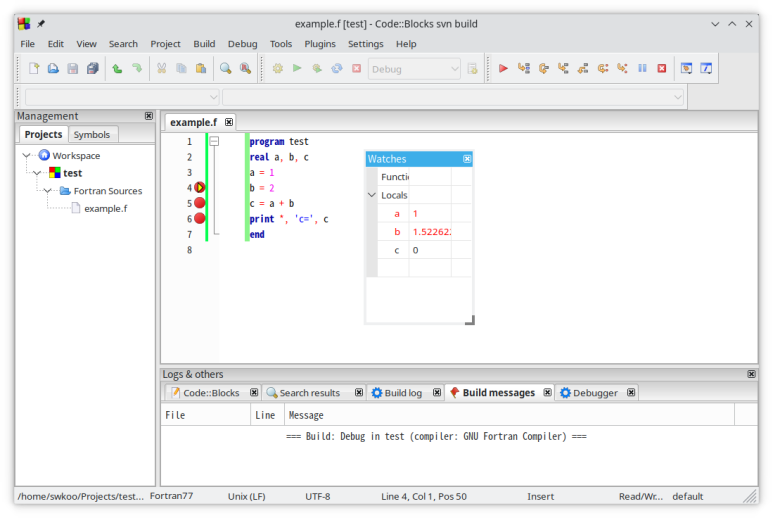Open Replace toolbar icon
Viewport: 773px width, 518px height.
(x=246, y=69)
